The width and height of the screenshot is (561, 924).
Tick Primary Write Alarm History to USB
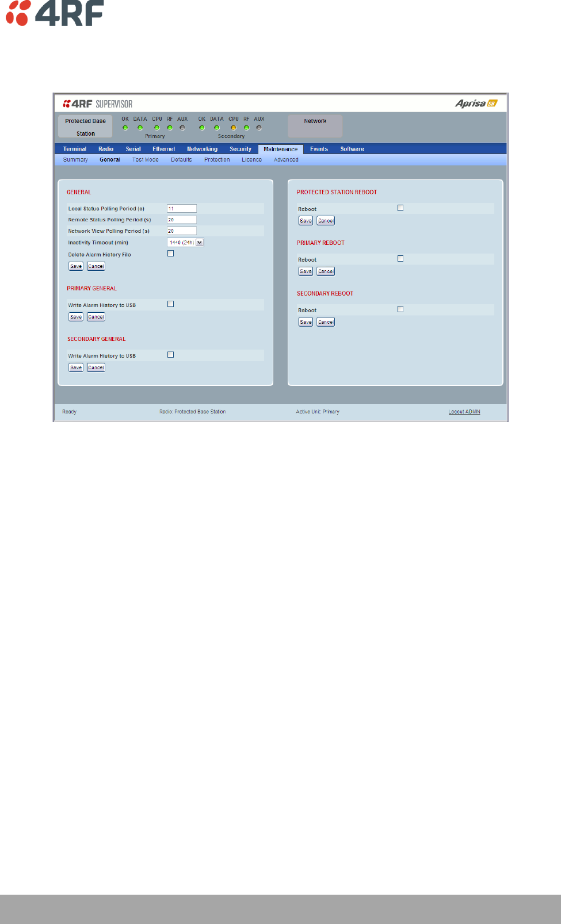[170, 304]
